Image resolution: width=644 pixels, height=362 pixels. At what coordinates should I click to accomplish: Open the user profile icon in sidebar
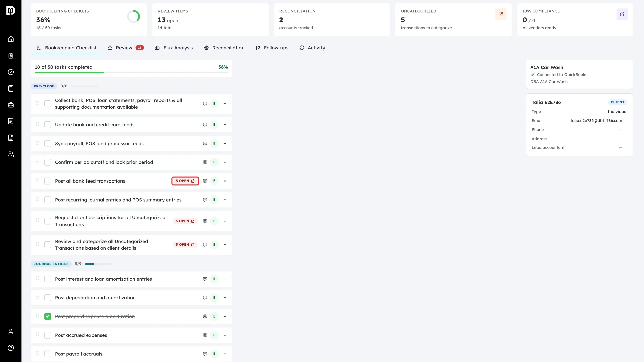11,332
